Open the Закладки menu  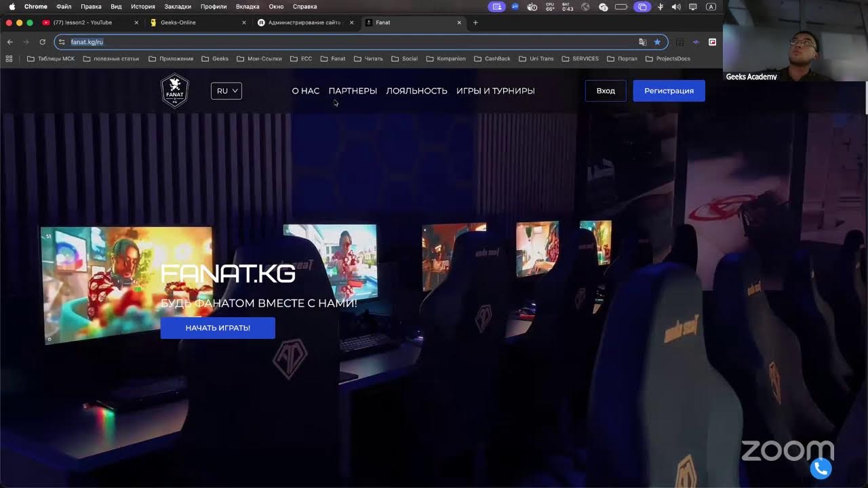pyautogui.click(x=178, y=7)
